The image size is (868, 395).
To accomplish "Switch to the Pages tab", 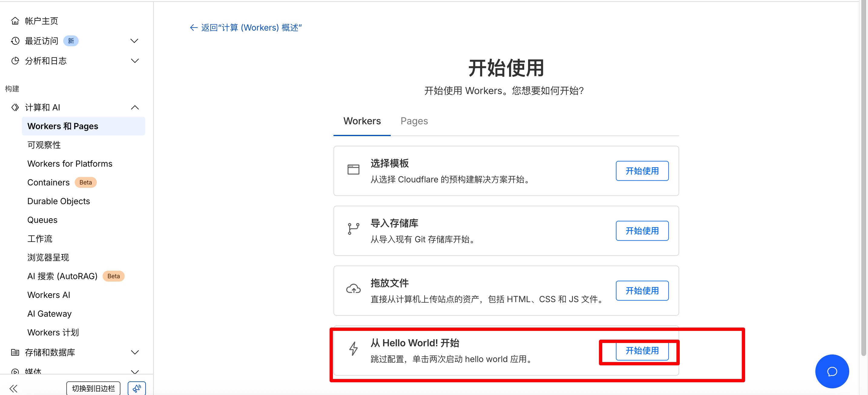I will pos(414,121).
